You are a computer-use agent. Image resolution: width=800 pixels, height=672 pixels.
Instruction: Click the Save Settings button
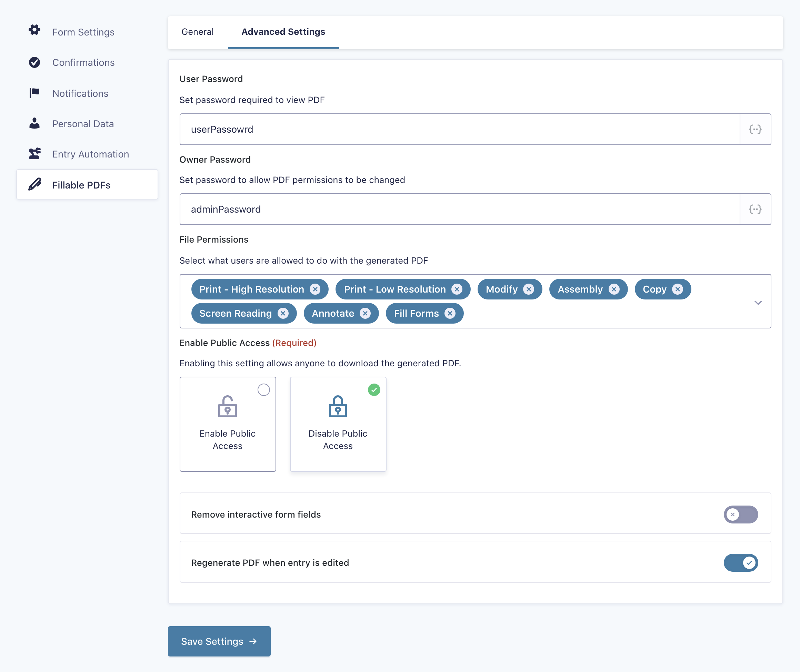pos(219,641)
